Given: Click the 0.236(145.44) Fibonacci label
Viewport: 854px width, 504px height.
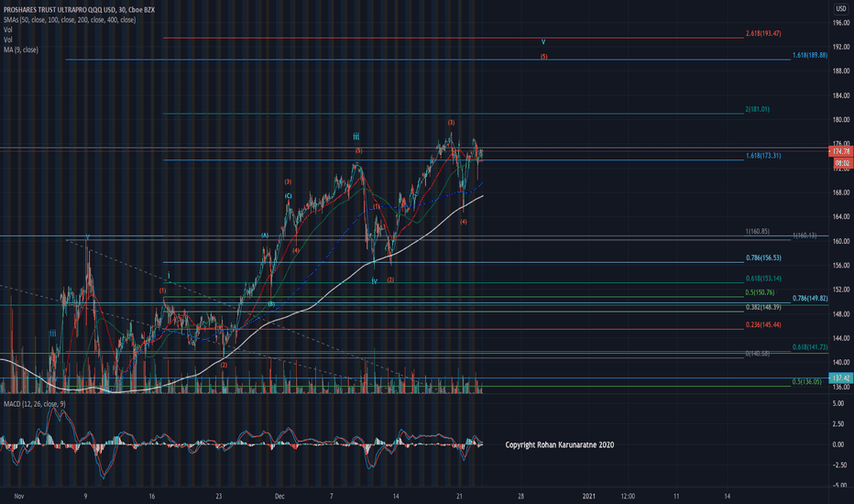Looking at the screenshot, I should pos(763,324).
